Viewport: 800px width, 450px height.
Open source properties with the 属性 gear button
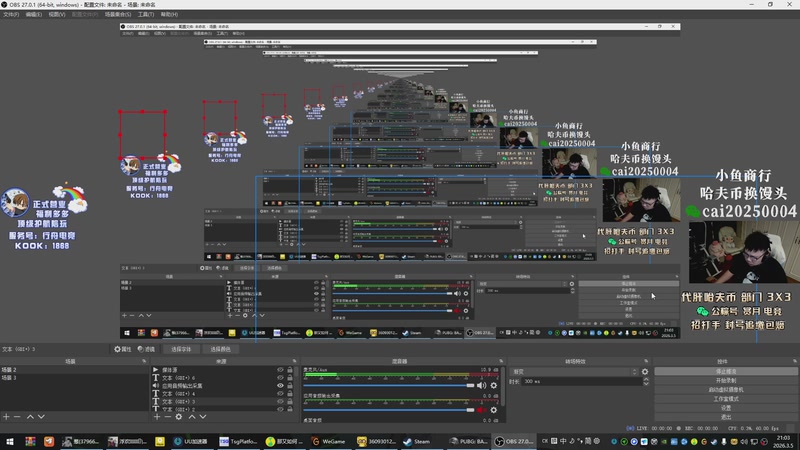click(122, 349)
